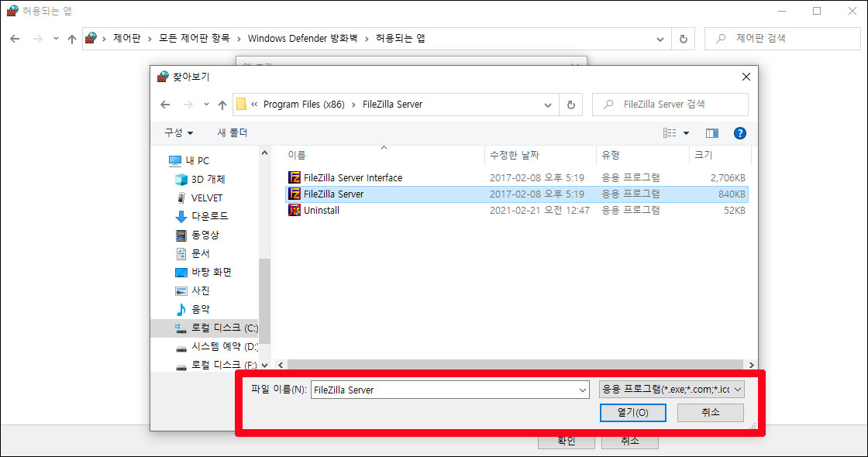Click 확인 in allowed apps window
868x457 pixels.
point(567,441)
